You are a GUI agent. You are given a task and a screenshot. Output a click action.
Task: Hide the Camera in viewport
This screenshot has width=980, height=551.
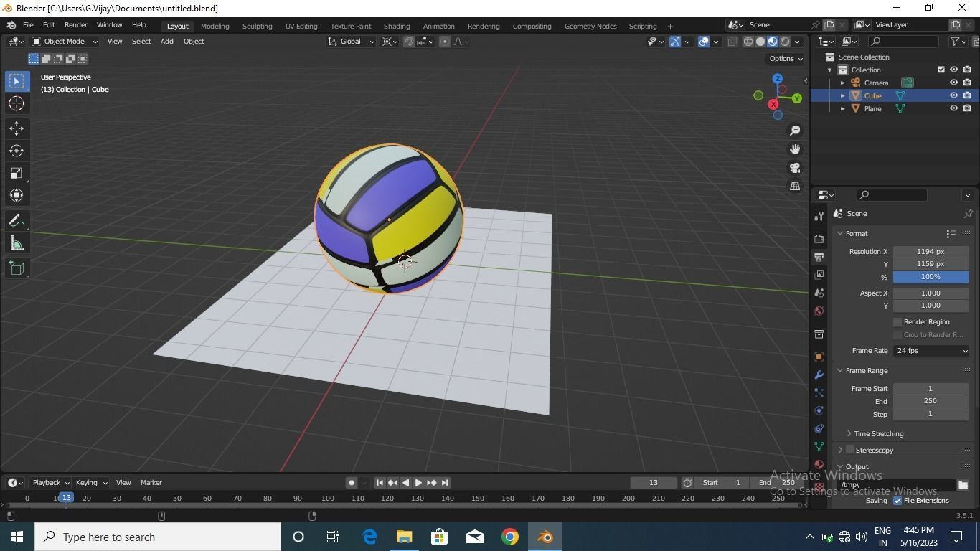tap(953, 83)
